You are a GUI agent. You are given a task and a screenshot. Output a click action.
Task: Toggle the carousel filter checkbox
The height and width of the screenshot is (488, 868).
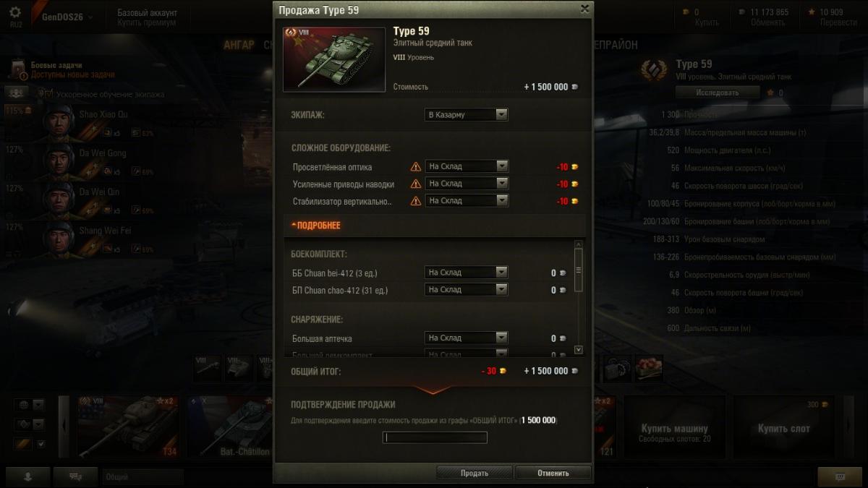click(x=41, y=443)
